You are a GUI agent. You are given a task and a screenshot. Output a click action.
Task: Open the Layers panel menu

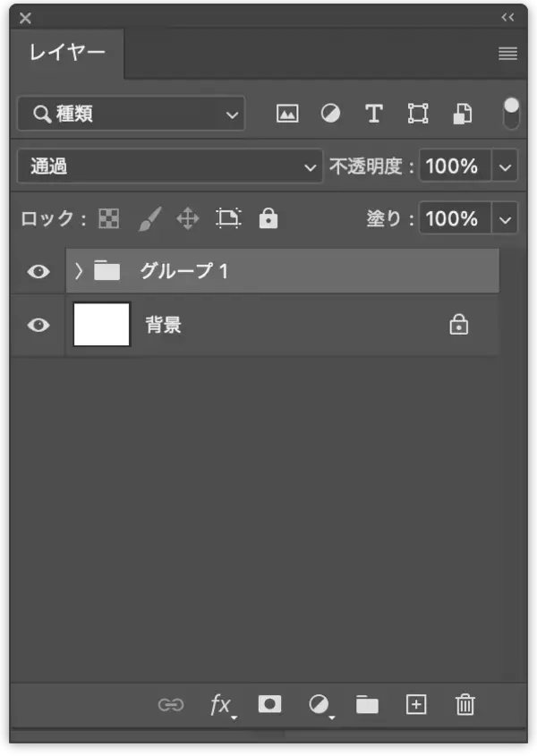507,54
